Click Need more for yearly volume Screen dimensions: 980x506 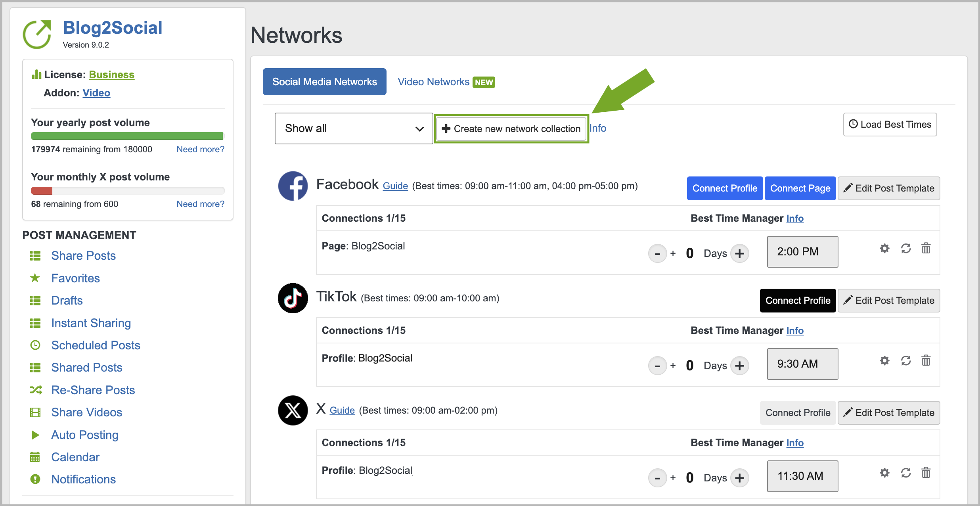200,149
